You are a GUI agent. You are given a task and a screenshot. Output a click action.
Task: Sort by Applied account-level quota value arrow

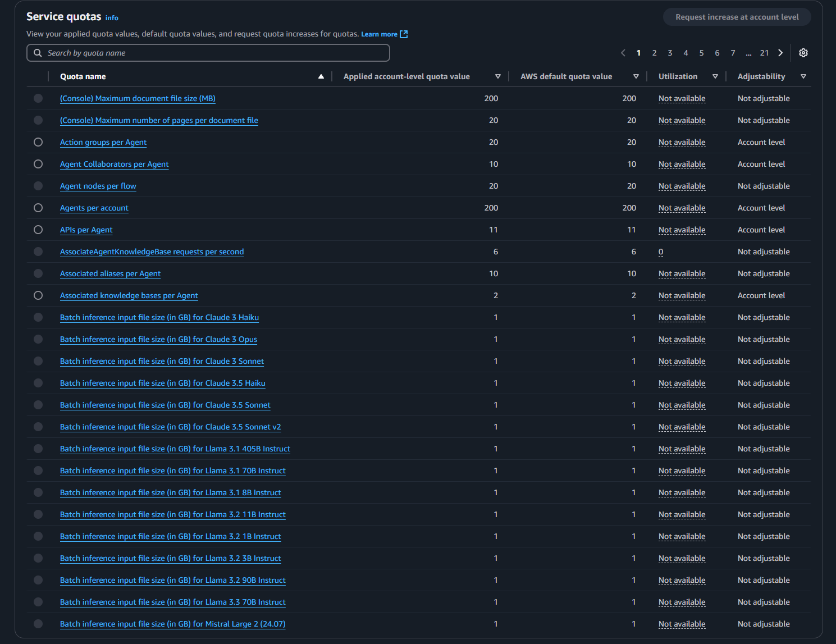pyautogui.click(x=498, y=76)
